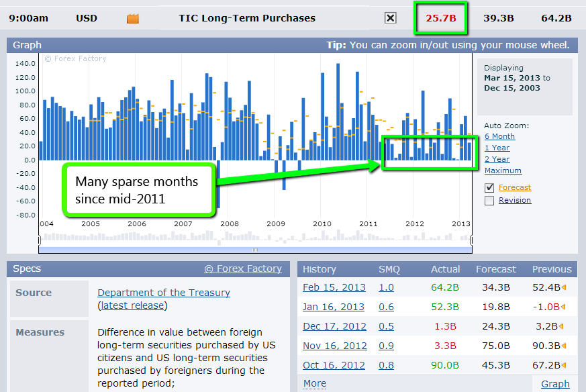Click the revision arrow next to -1.0B

coord(562,307)
